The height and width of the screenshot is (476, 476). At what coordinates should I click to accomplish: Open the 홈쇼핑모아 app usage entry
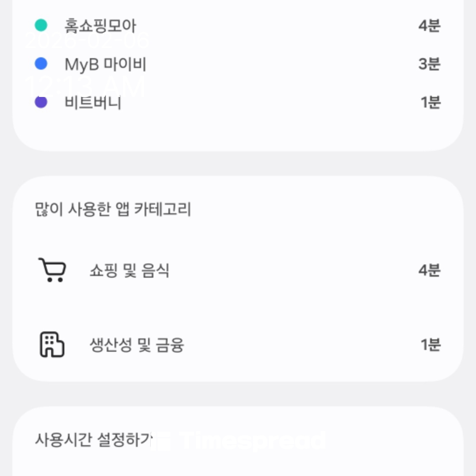pos(100,26)
